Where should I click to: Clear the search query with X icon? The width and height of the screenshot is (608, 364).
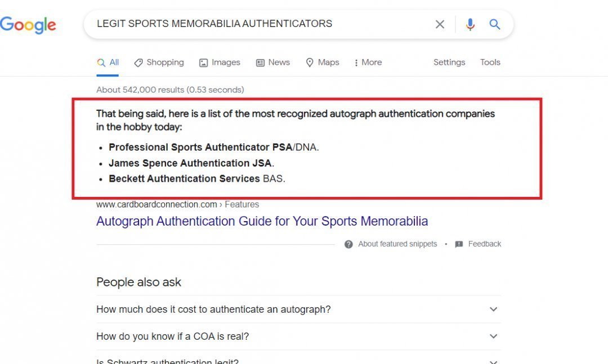(x=440, y=24)
